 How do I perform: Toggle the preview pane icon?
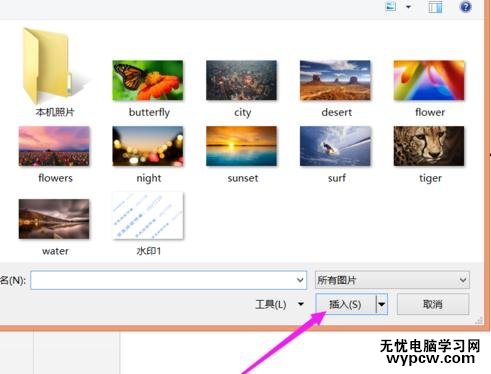(435, 7)
